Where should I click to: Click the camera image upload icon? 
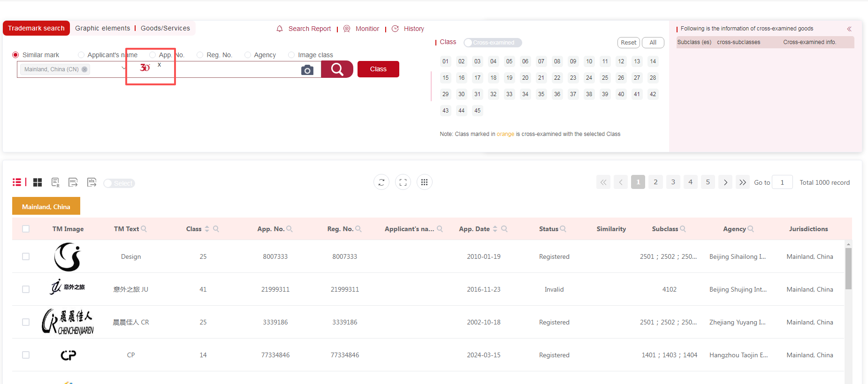307,70
